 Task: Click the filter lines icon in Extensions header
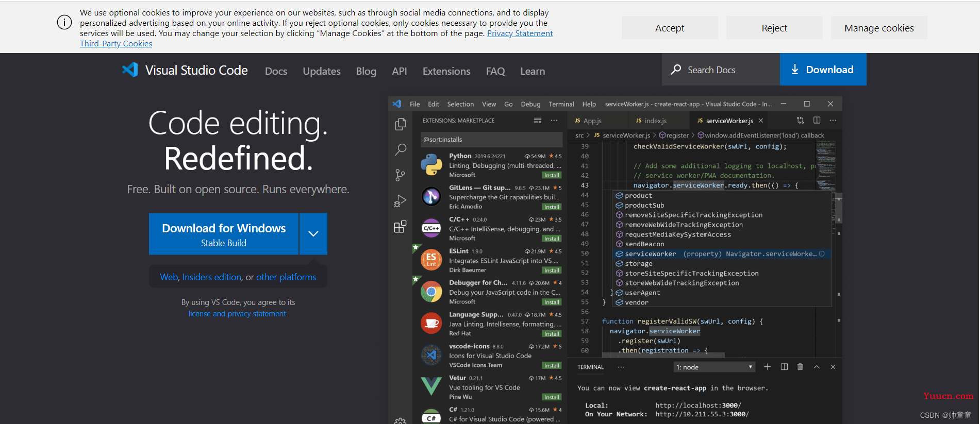pyautogui.click(x=538, y=121)
